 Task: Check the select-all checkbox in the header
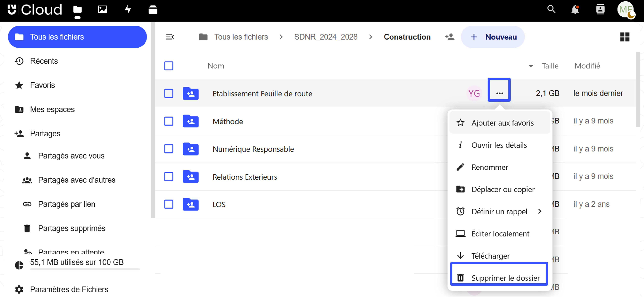[x=169, y=66]
